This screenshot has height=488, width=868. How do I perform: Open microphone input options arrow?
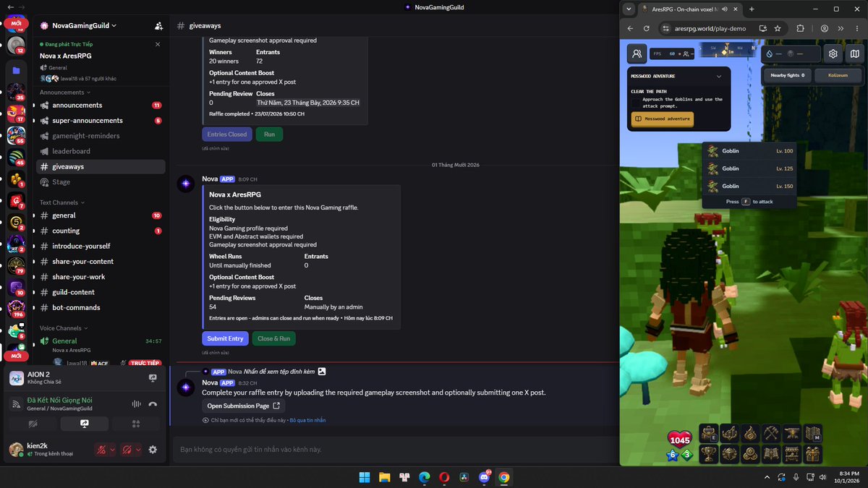click(x=113, y=450)
